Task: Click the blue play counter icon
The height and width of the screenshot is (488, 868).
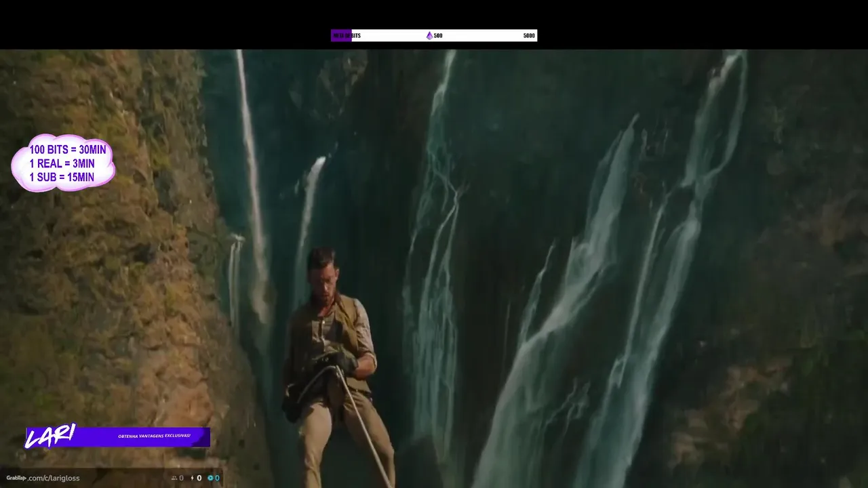Action: [210, 479]
